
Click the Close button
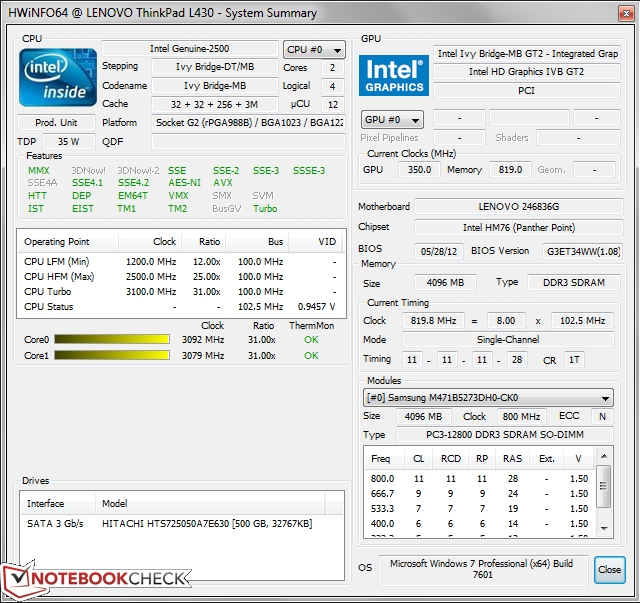pyautogui.click(x=610, y=570)
